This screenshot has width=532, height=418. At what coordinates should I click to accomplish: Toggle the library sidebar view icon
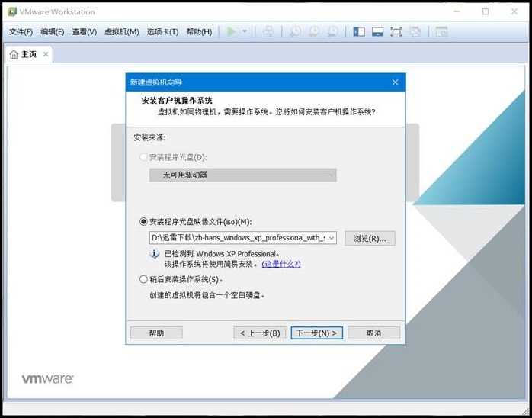359,31
